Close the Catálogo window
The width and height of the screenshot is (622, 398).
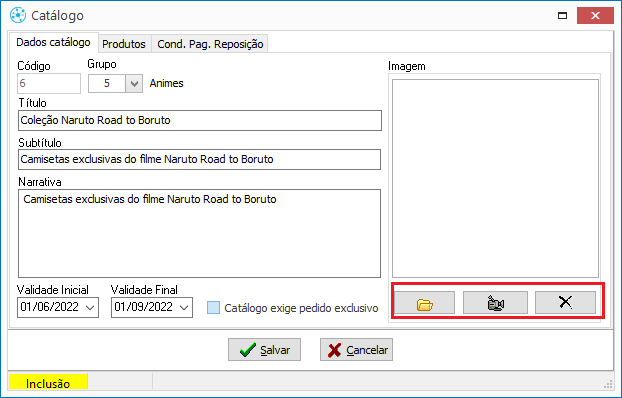tap(595, 15)
